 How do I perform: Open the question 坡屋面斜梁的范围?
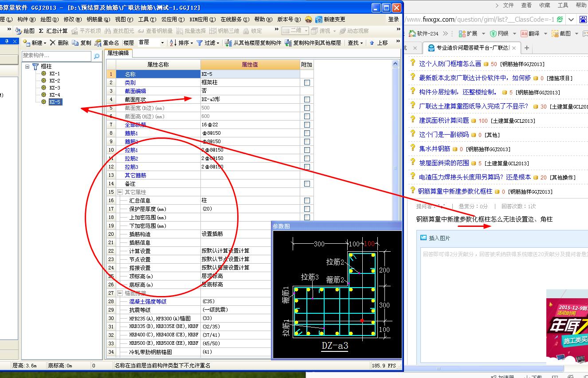tap(444, 163)
